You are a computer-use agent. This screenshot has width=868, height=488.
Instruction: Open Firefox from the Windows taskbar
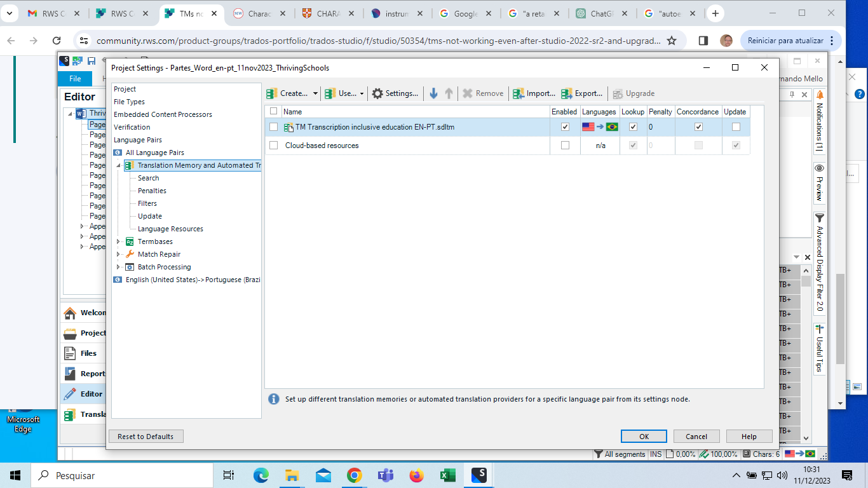[416, 475]
